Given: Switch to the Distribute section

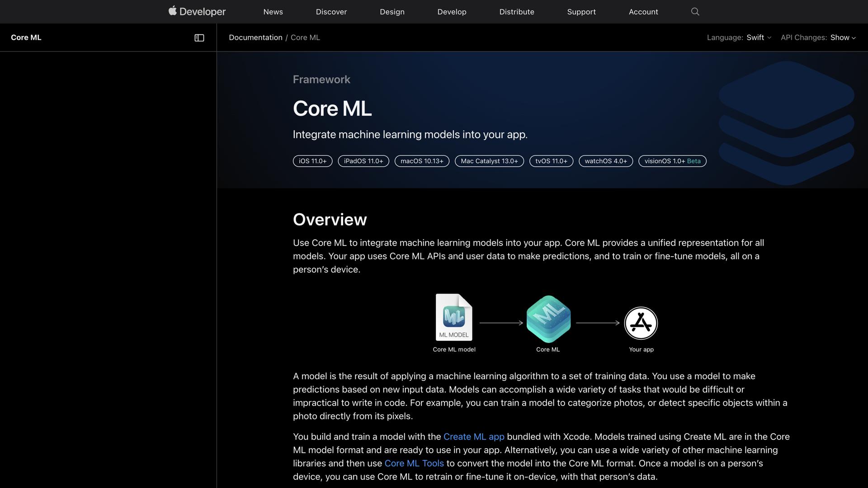Looking at the screenshot, I should (x=517, y=12).
